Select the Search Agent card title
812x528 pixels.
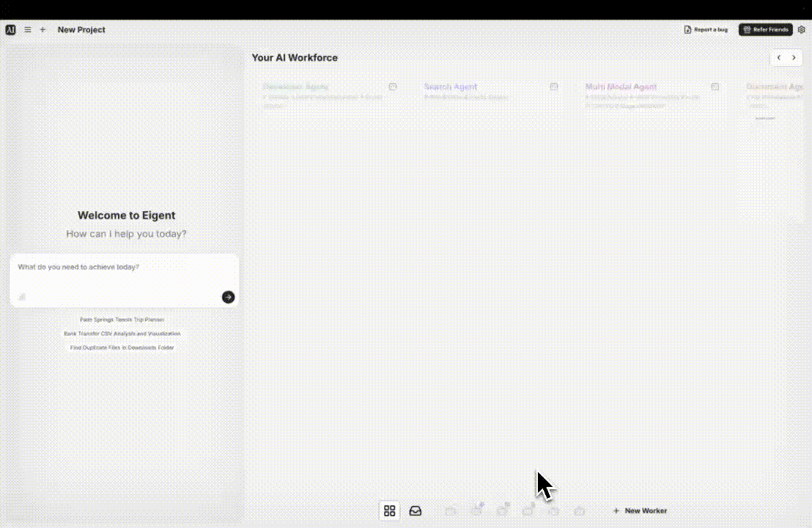coord(451,87)
